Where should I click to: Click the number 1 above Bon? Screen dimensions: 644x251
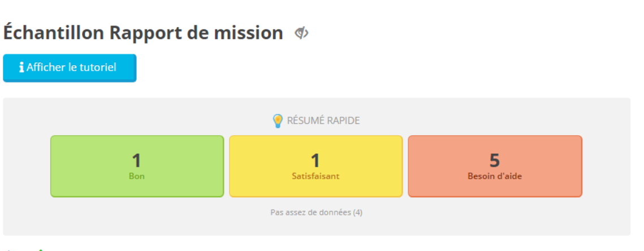(x=136, y=160)
